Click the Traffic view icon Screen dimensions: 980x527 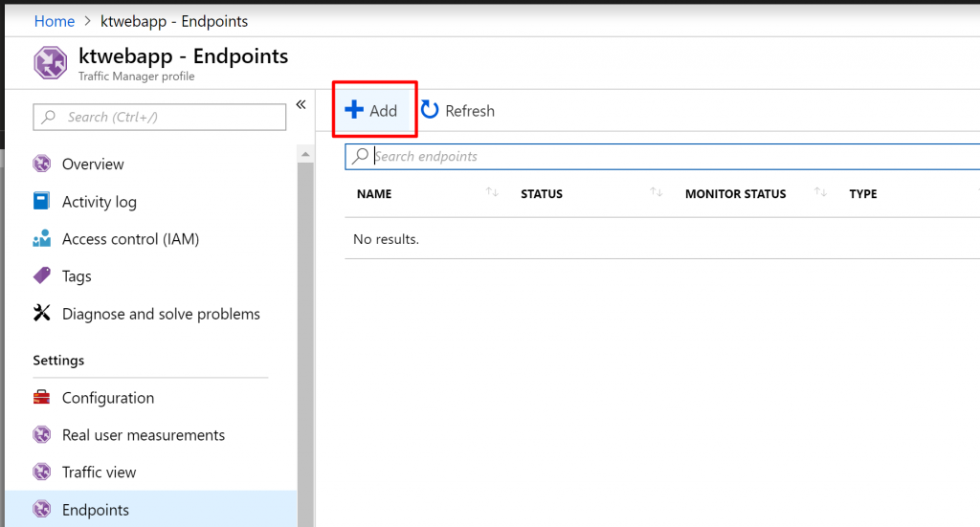coord(42,472)
